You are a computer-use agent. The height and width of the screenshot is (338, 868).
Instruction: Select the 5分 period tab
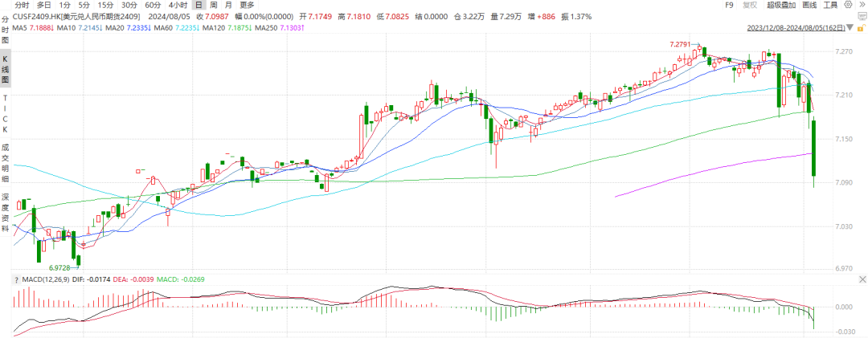pyautogui.click(x=84, y=5)
